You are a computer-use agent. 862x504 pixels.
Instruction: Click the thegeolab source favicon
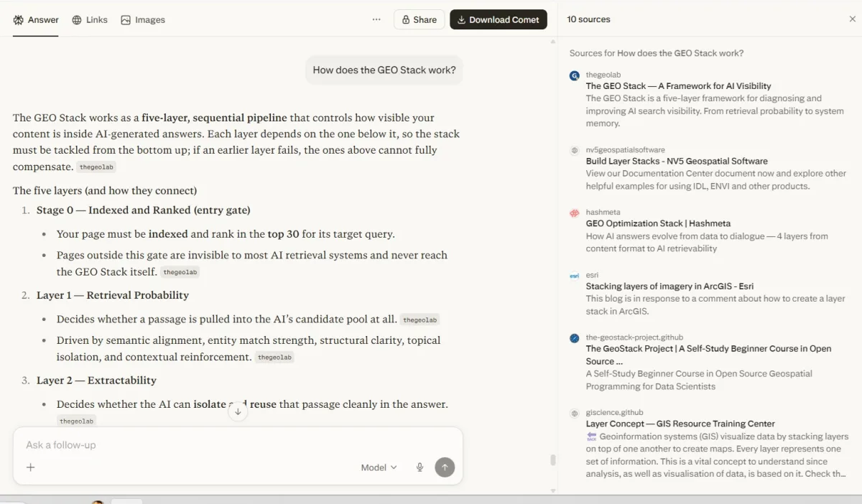click(x=574, y=75)
